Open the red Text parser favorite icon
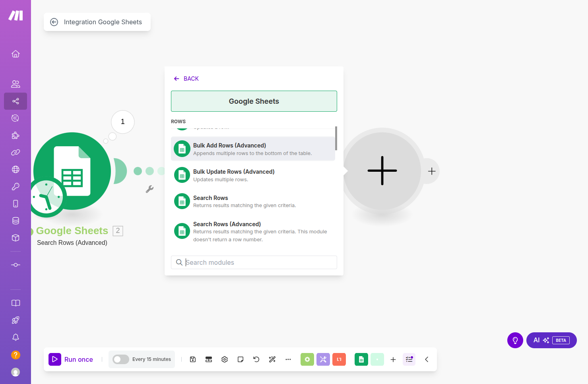The height and width of the screenshot is (384, 588). 339,359
